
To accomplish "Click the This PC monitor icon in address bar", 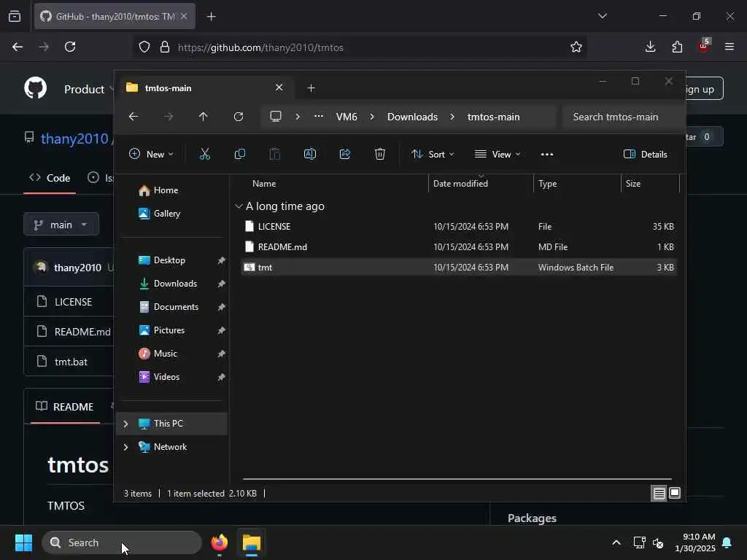I will click(275, 116).
